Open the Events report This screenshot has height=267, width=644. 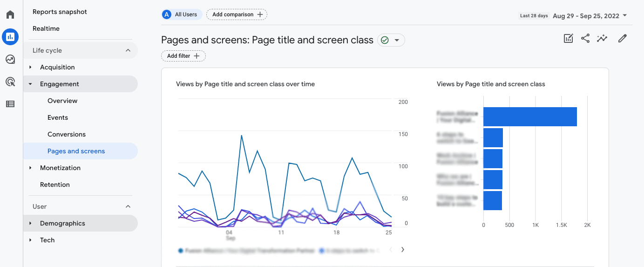tap(58, 117)
